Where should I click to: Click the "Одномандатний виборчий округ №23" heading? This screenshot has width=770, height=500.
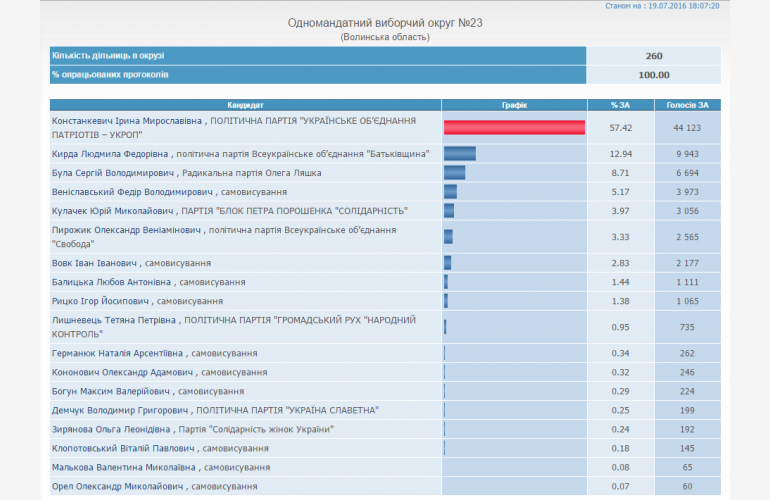385,22
